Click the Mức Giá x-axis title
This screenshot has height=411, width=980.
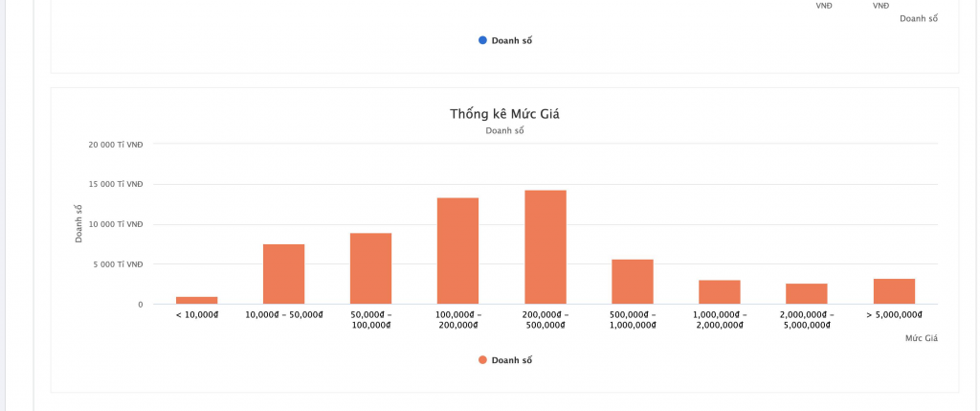[921, 338]
